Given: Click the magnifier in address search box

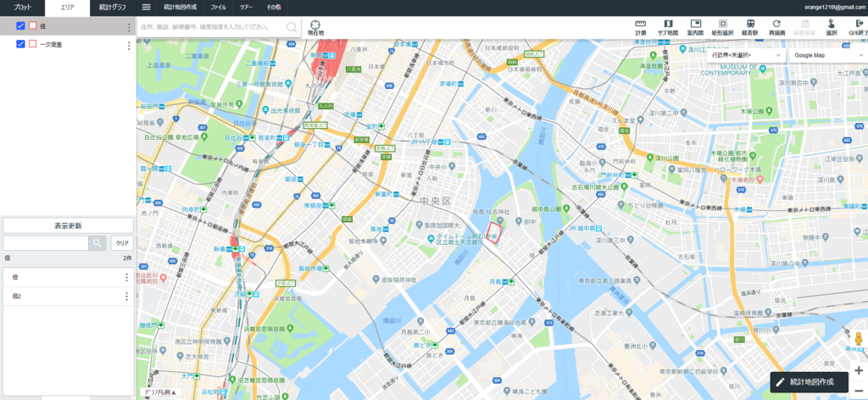Looking at the screenshot, I should coord(292,26).
